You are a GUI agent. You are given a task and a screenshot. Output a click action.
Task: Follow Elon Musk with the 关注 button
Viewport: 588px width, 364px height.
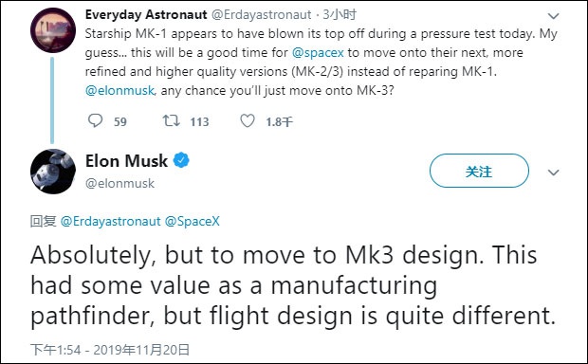click(x=479, y=171)
